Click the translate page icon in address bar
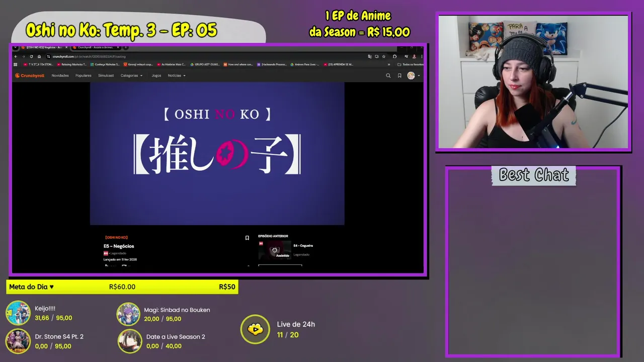 (370, 56)
